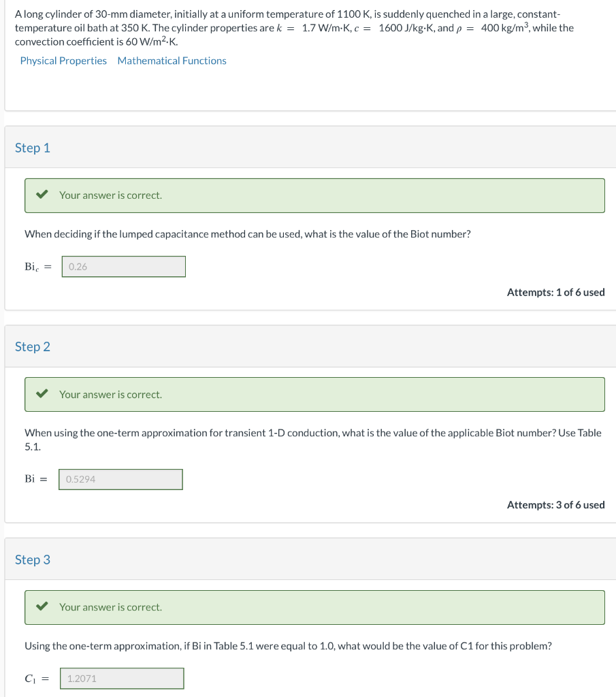The width and height of the screenshot is (616, 697).
Task: Click 'Attempts: 1 of 6 used' text
Action: pos(555,292)
